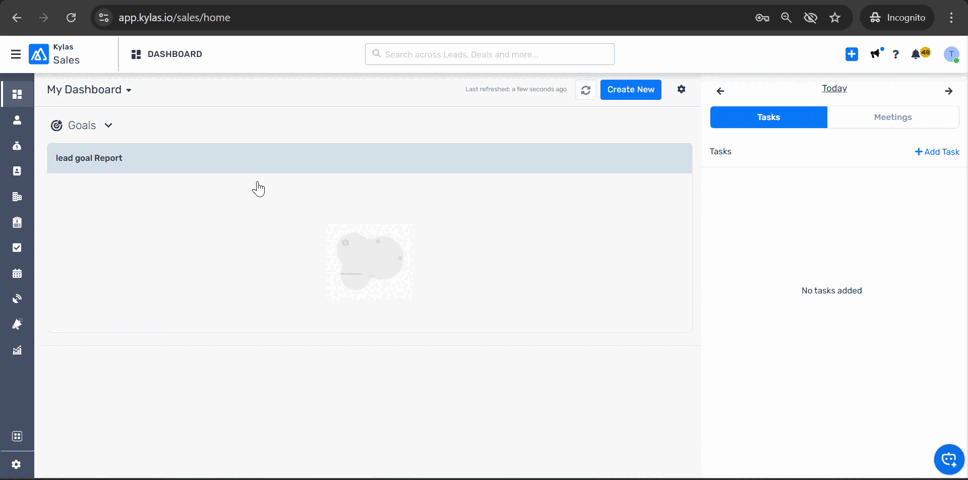Click the header DASHBOARD grid icon
968x480 pixels.
(x=136, y=54)
